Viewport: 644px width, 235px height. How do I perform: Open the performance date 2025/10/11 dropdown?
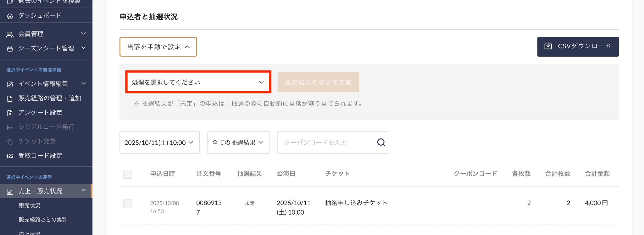point(159,143)
